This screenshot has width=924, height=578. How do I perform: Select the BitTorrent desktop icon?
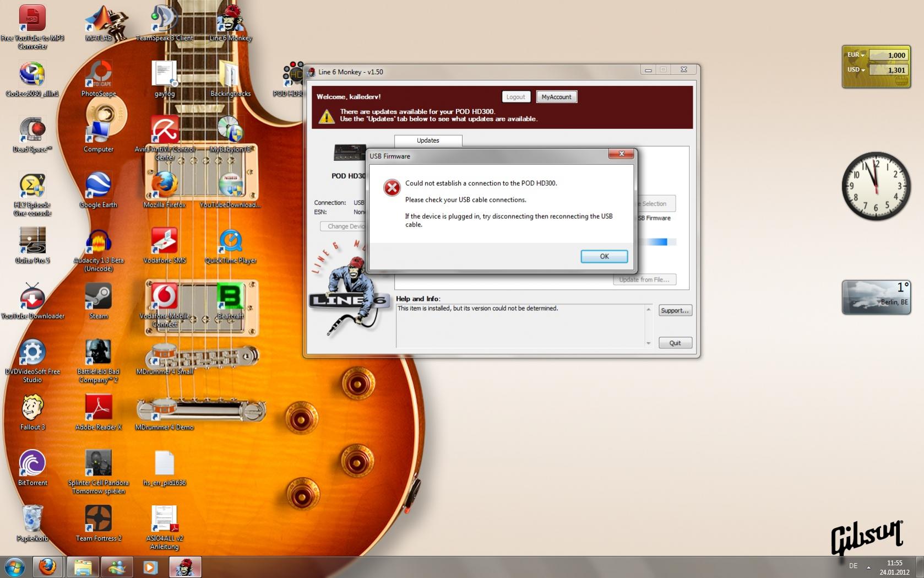[32, 468]
